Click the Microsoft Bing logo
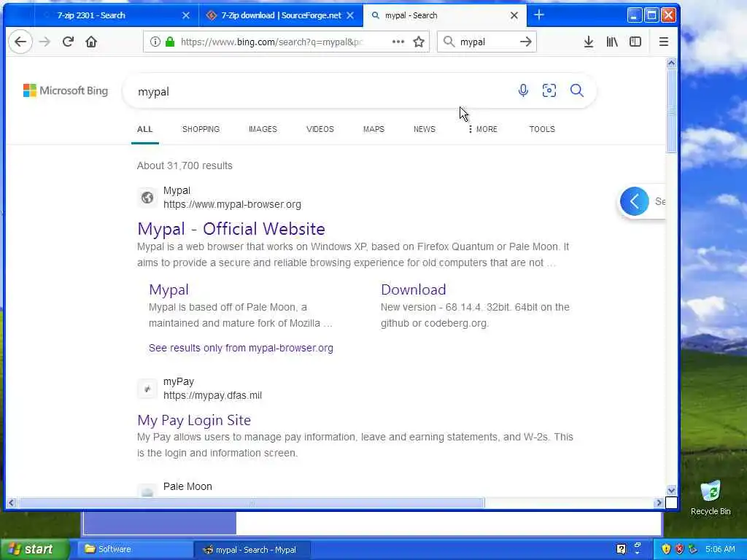 click(66, 90)
